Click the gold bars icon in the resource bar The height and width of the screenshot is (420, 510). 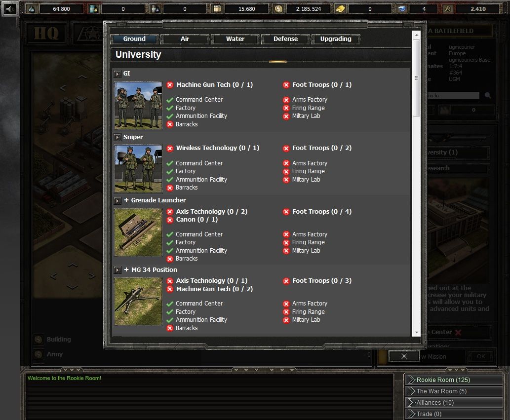tap(340, 8)
